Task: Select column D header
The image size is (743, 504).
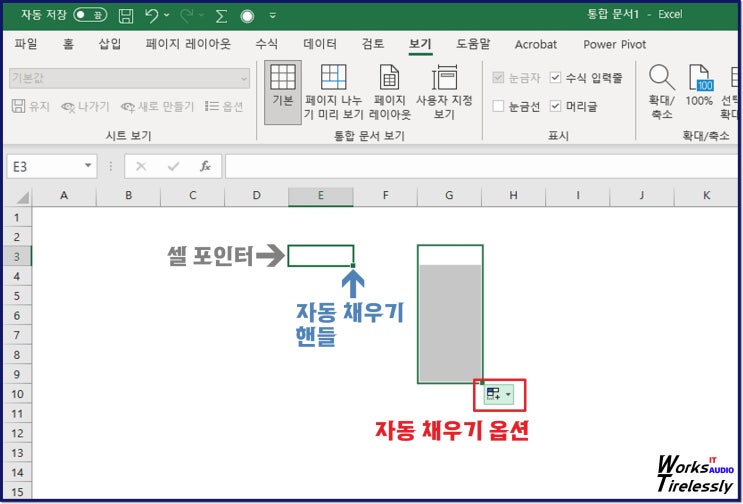Action: [256, 196]
